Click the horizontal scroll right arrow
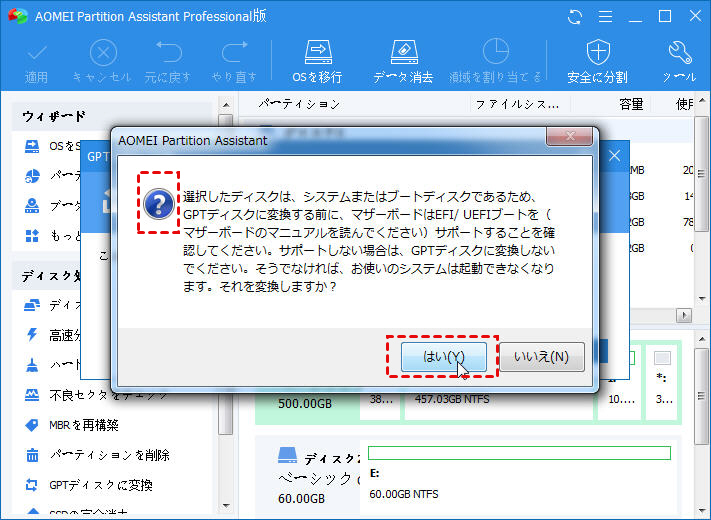Screen dimensions: 711x520 [x=684, y=315]
